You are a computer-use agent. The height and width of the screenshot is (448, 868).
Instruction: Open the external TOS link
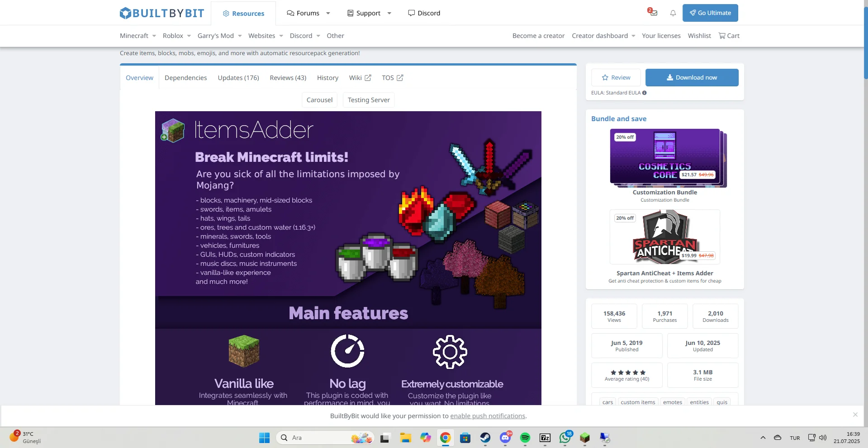[x=392, y=78]
